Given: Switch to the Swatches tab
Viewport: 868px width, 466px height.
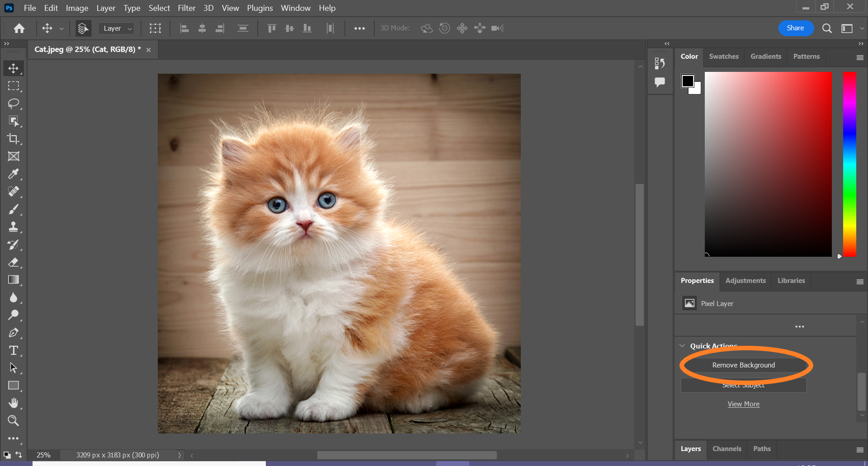Looking at the screenshot, I should (724, 56).
